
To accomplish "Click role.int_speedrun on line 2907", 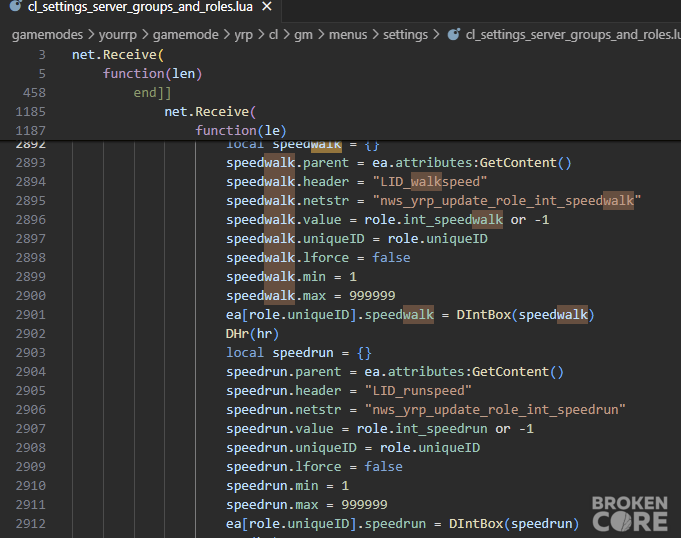I will tap(422, 429).
